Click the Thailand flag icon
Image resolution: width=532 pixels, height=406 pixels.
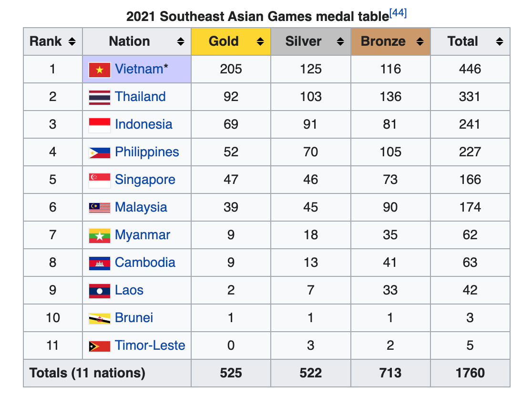pyautogui.click(x=100, y=97)
